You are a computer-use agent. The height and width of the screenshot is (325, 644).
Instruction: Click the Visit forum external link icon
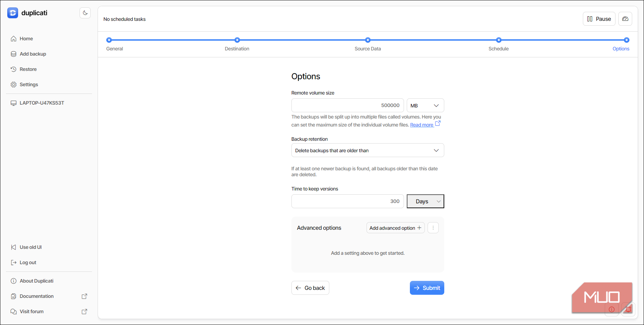click(84, 311)
